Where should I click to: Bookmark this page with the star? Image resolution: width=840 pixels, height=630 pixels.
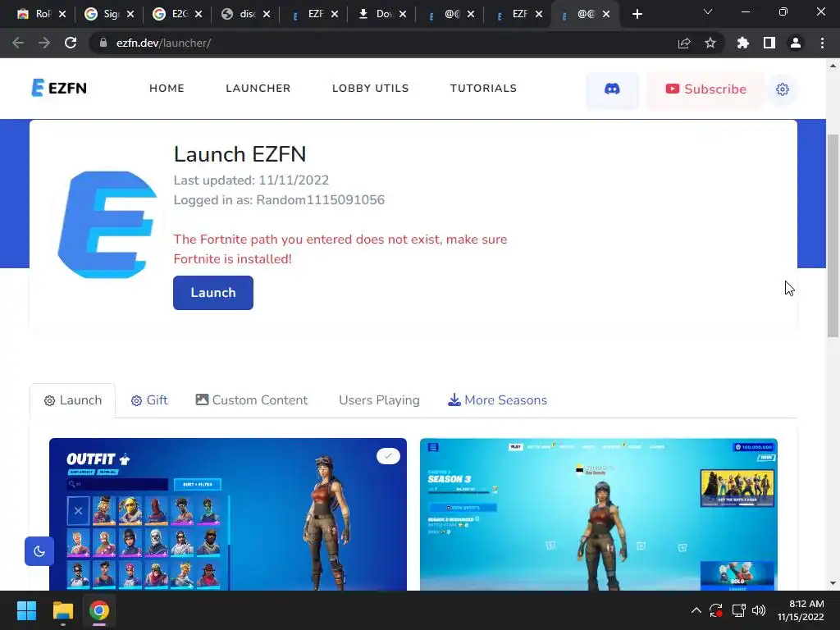(710, 43)
